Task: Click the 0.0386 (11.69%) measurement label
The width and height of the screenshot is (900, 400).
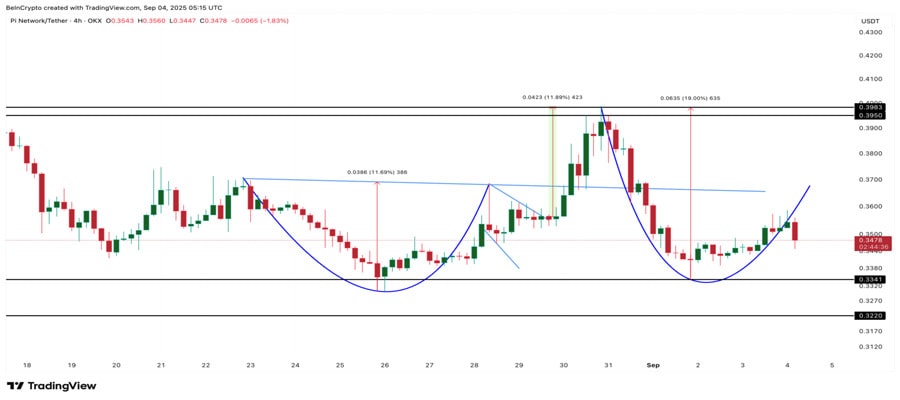Action: pyautogui.click(x=377, y=172)
